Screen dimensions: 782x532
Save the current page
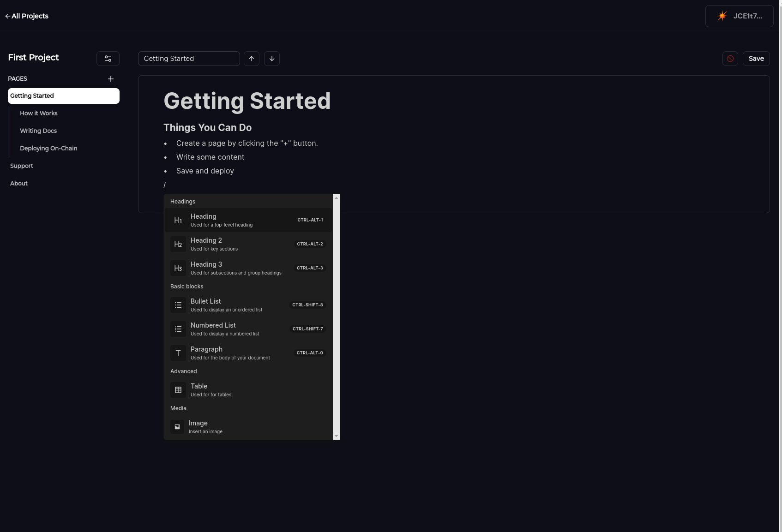pos(756,59)
